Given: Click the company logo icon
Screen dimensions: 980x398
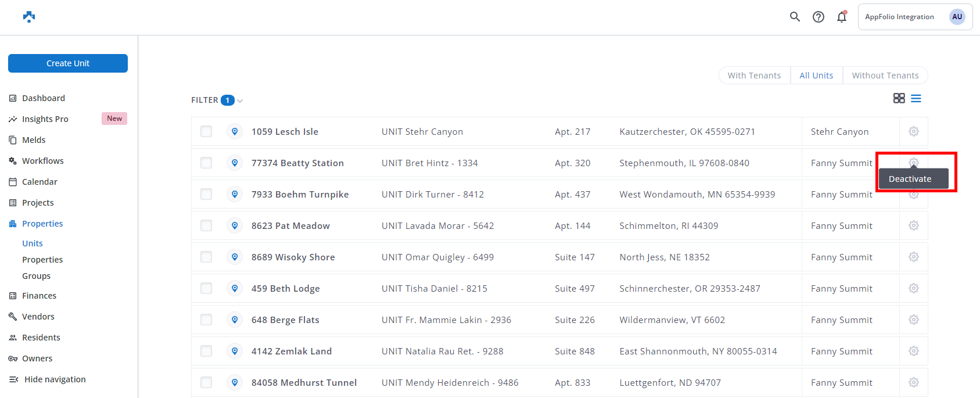Looking at the screenshot, I should 29,17.
